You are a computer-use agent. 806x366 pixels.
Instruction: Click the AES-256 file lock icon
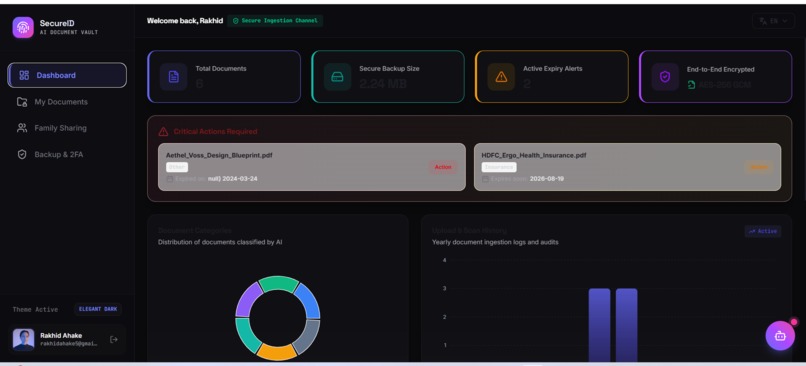691,85
